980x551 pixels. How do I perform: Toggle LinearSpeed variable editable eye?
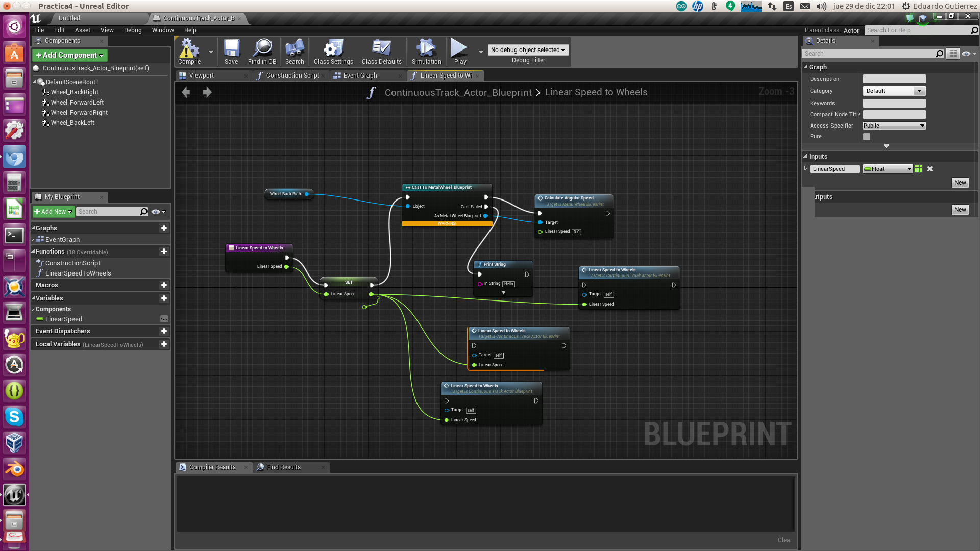pos(164,319)
